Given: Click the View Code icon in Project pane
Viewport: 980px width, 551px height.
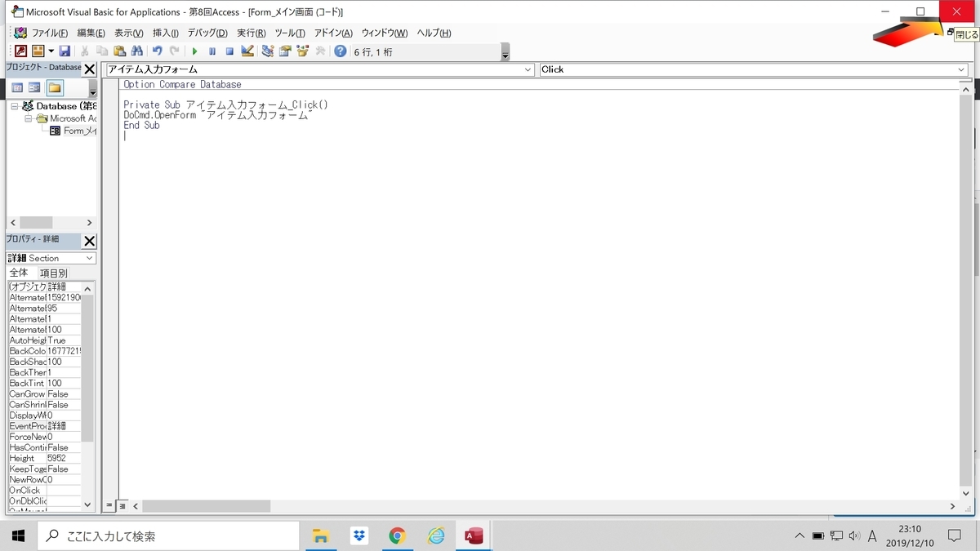Looking at the screenshot, I should click(x=17, y=87).
